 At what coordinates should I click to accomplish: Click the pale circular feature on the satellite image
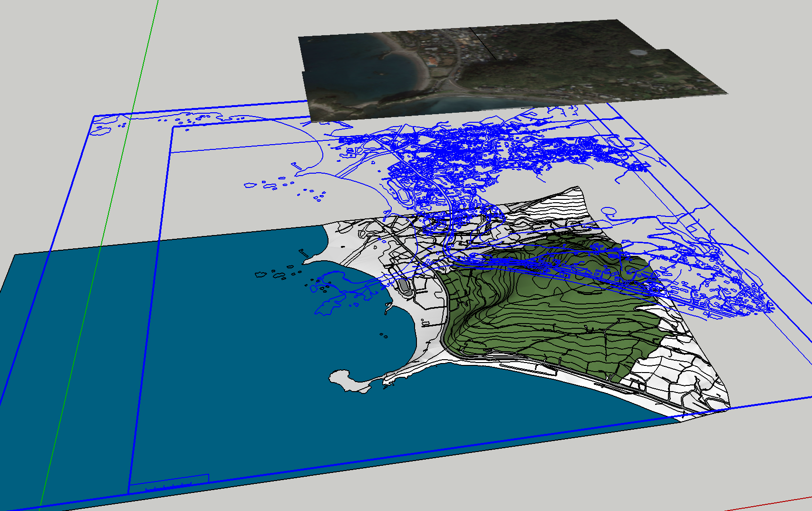pyautogui.click(x=638, y=52)
